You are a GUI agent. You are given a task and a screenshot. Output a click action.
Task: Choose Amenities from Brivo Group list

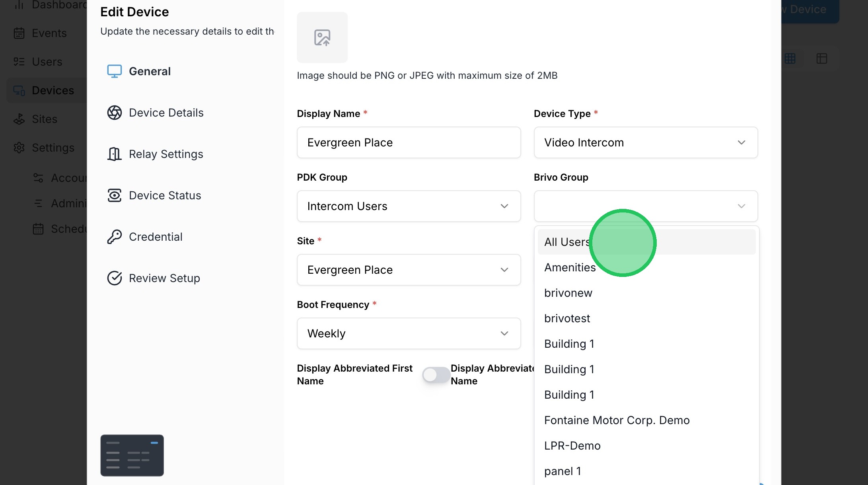click(570, 268)
